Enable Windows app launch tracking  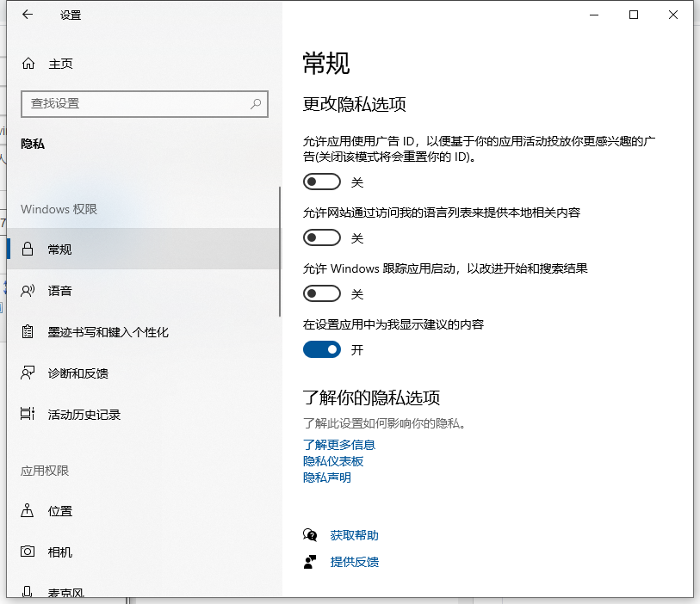(322, 293)
